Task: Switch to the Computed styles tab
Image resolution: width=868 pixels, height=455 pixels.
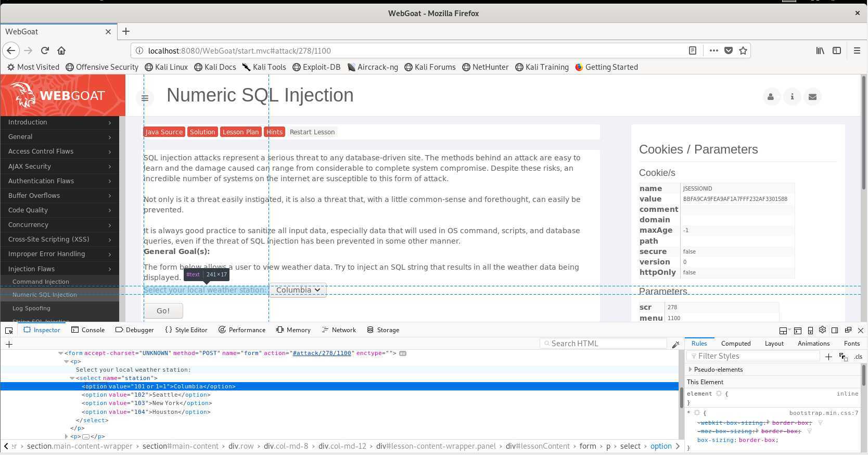Action: click(x=736, y=344)
